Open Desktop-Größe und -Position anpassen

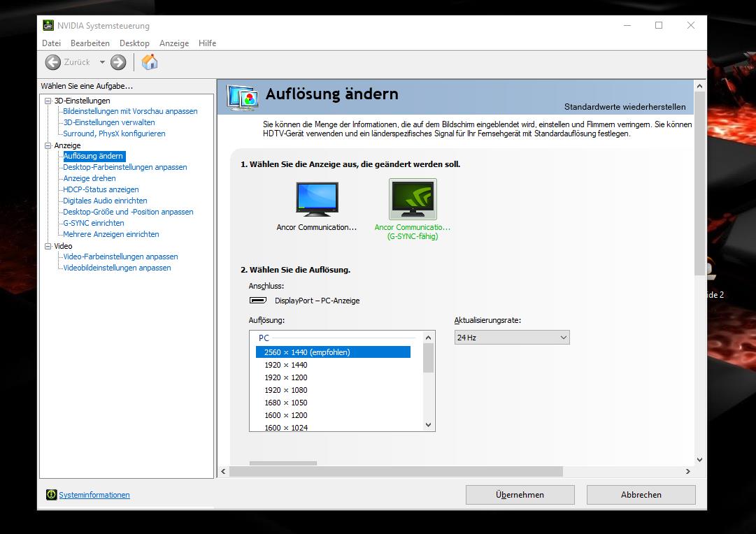point(128,212)
